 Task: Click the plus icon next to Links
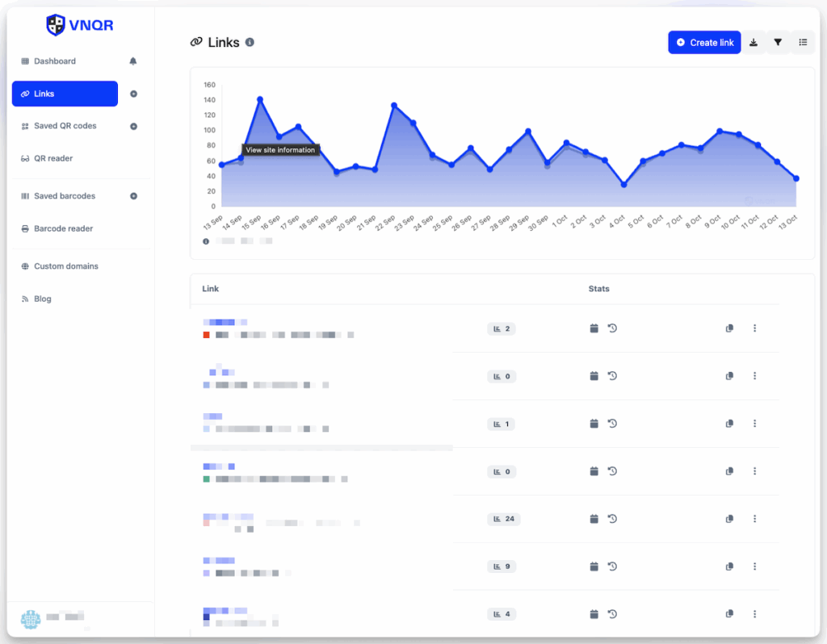134,94
